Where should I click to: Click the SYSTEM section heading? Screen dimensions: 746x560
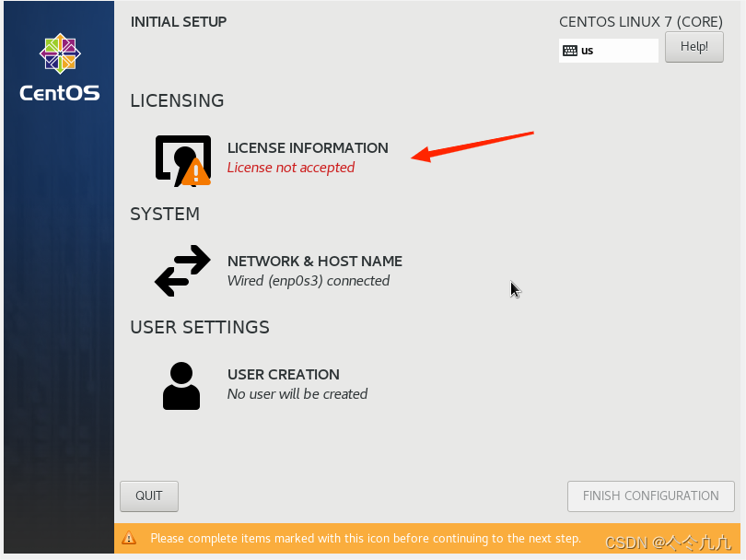coord(165,214)
